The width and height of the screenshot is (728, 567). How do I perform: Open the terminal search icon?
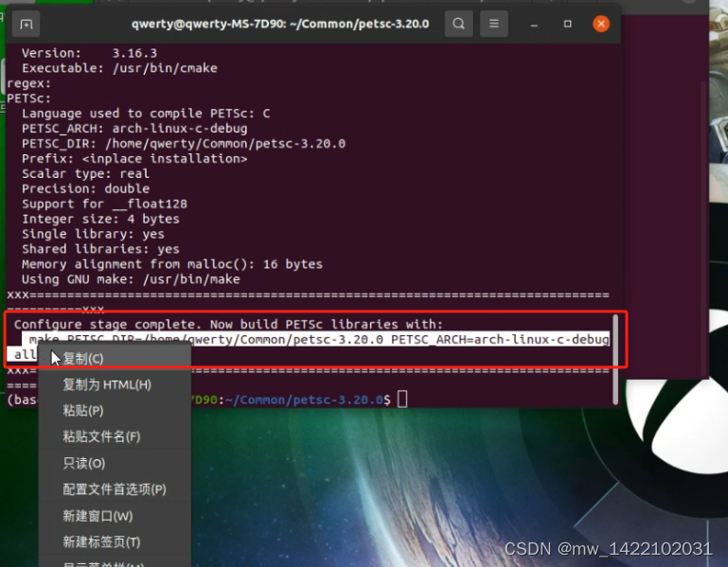point(458,24)
